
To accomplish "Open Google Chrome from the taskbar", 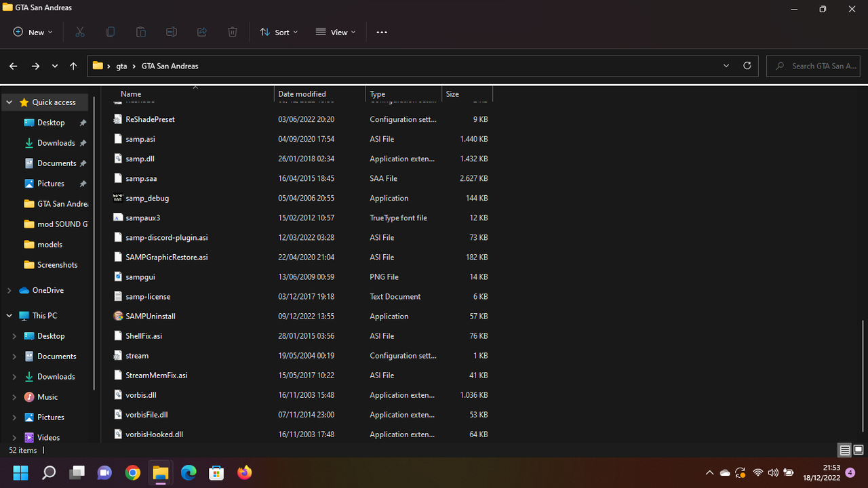I will coord(133,472).
